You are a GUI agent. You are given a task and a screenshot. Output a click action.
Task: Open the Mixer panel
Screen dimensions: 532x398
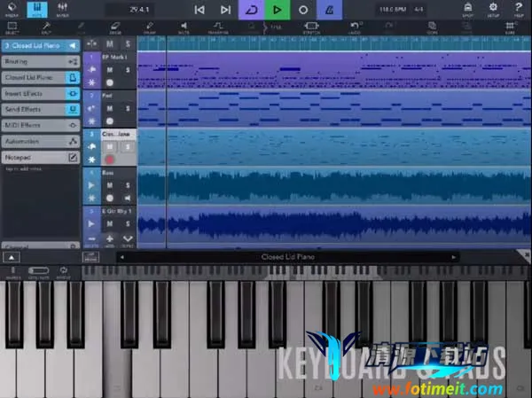point(62,9)
